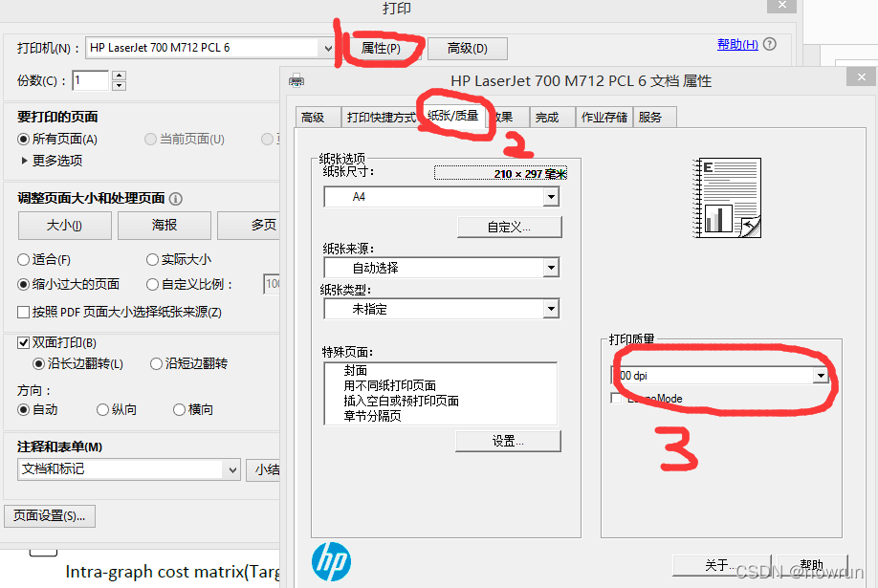Click the printer Properties button
Image resolution: width=878 pixels, height=588 pixels.
[x=381, y=49]
